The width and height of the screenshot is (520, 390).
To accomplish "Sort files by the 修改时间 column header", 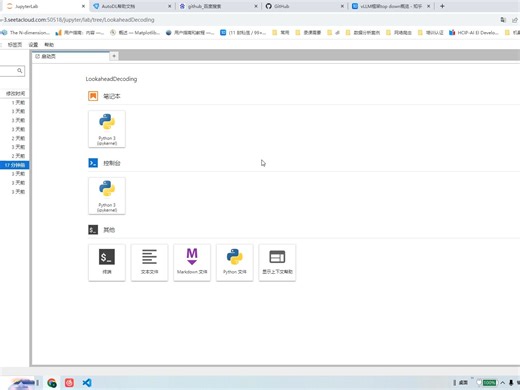I will click(15, 94).
